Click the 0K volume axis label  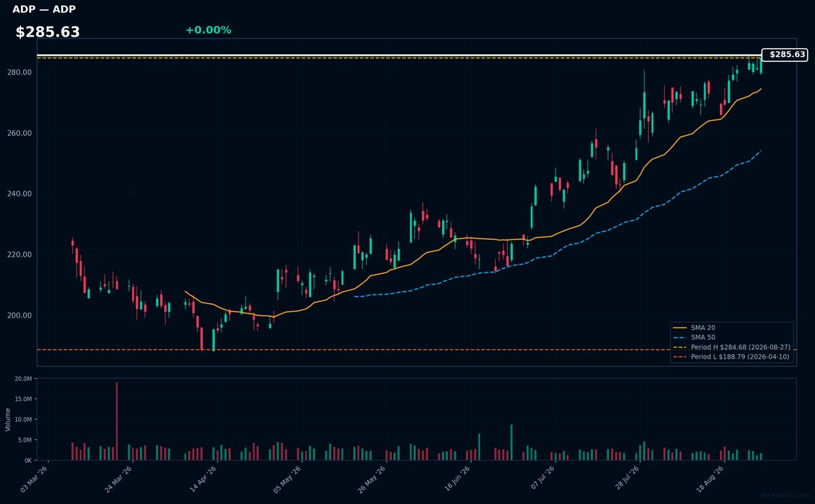coord(28,460)
